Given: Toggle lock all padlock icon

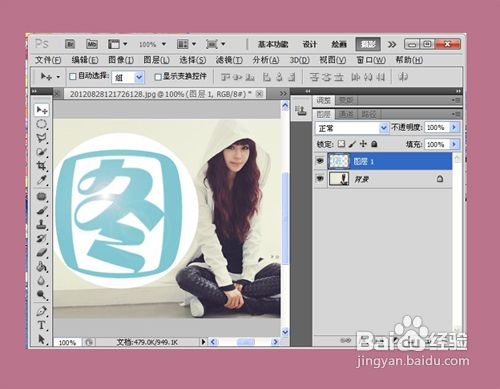Looking at the screenshot, I should pyautogui.click(x=374, y=144).
